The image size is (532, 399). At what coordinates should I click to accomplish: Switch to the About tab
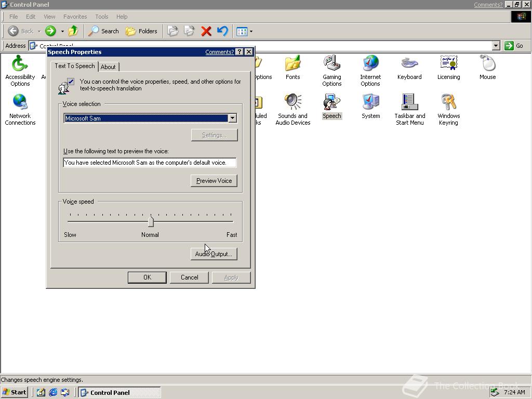point(108,67)
